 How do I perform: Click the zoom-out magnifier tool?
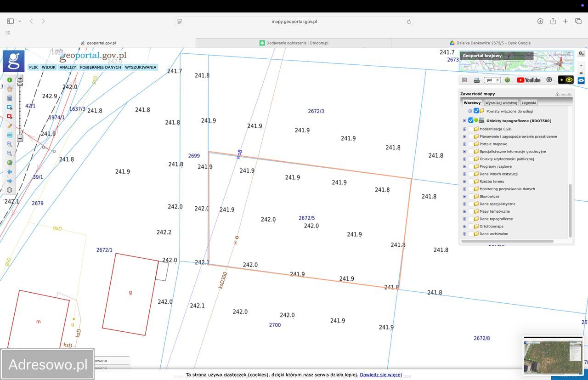pos(9,153)
